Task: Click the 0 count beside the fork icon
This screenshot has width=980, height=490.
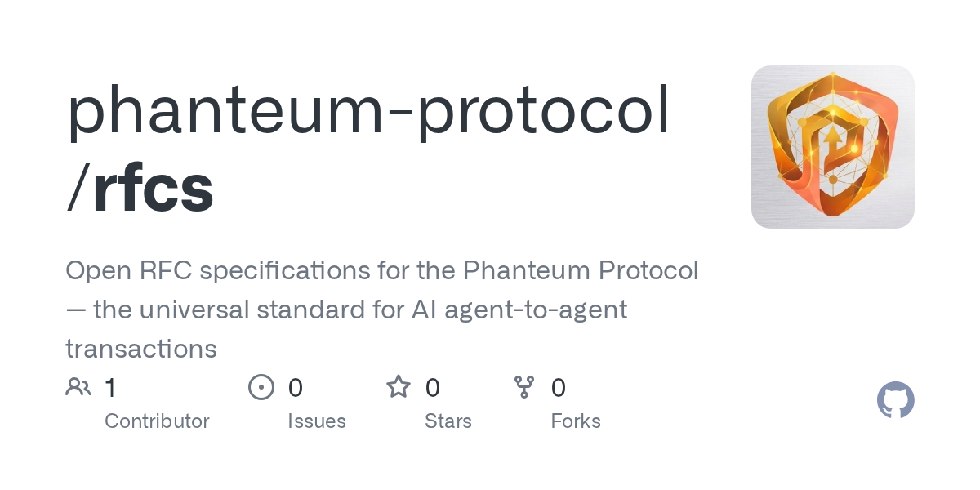Action: (x=559, y=388)
